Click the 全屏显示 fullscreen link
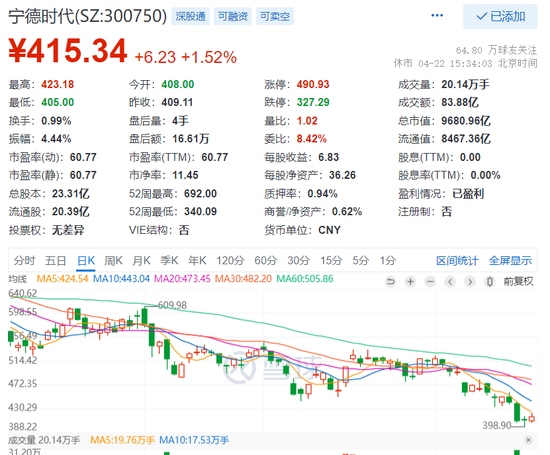 click(510, 261)
